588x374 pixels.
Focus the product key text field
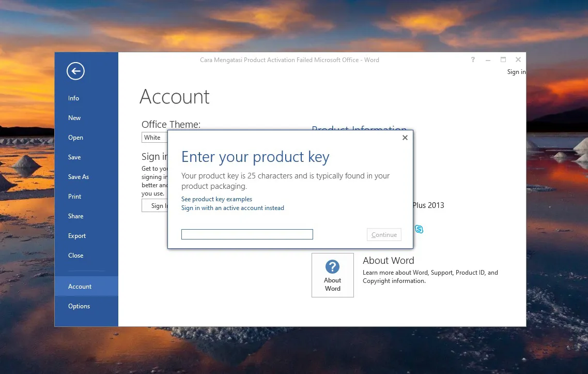coord(247,234)
